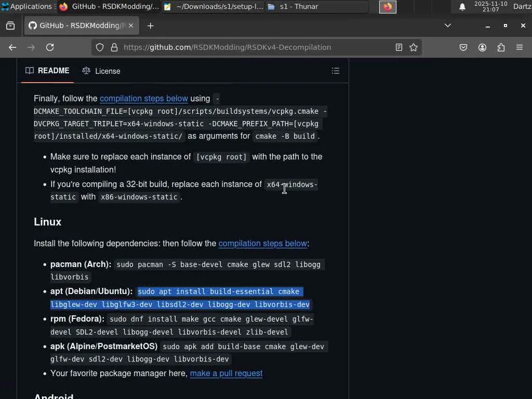The height and width of the screenshot is (399, 532).
Task: Select the README tab
Action: coord(47,71)
